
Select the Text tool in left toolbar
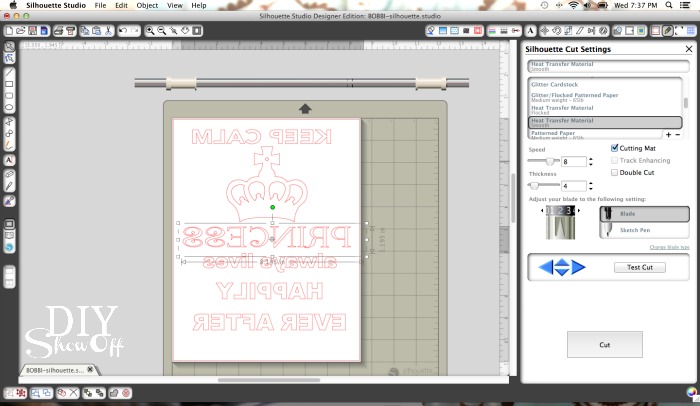tap(9, 159)
